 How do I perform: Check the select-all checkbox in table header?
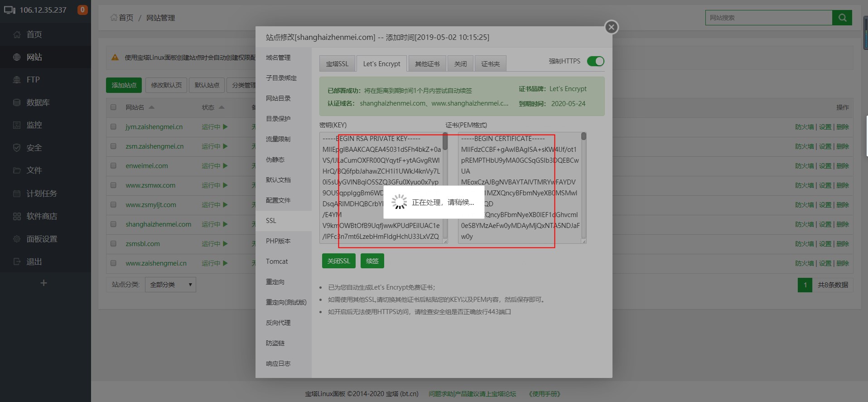tap(113, 107)
